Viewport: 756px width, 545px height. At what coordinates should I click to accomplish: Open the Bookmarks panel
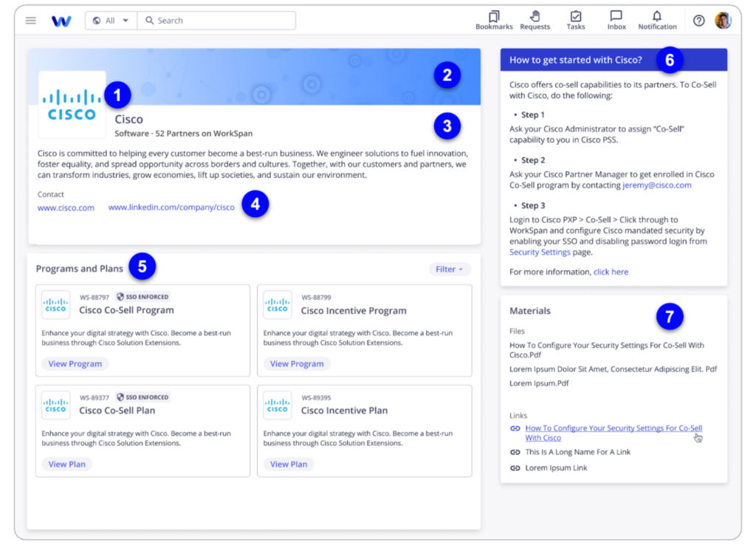point(494,20)
